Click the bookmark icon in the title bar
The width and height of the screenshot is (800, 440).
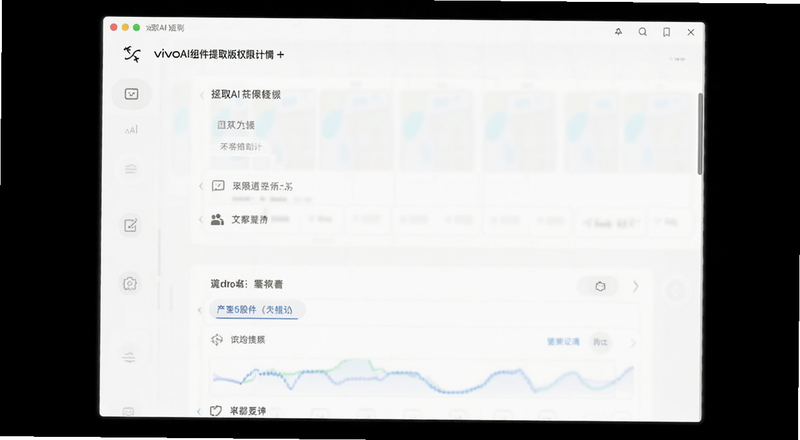point(666,32)
